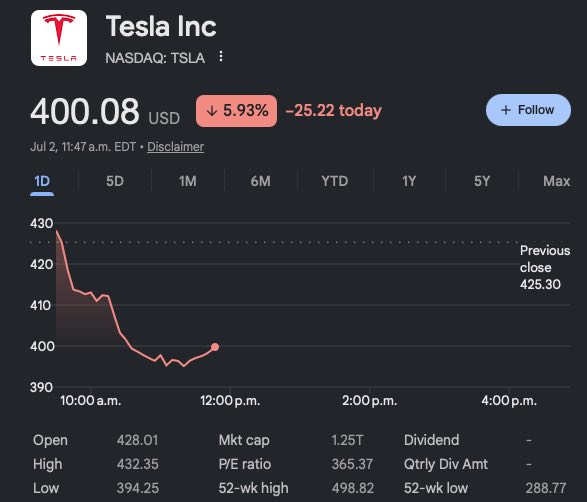
Task: Click the current price dot on chart
Action: [x=215, y=347]
